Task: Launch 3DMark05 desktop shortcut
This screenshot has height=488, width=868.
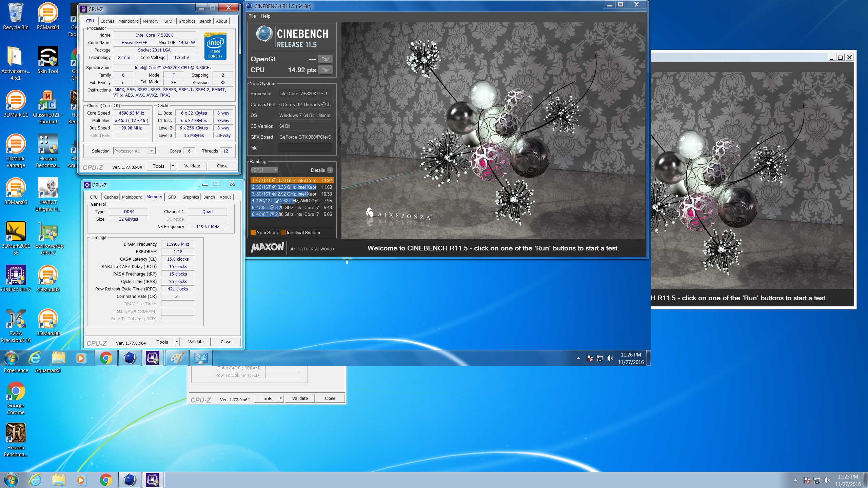Action: click(x=48, y=279)
